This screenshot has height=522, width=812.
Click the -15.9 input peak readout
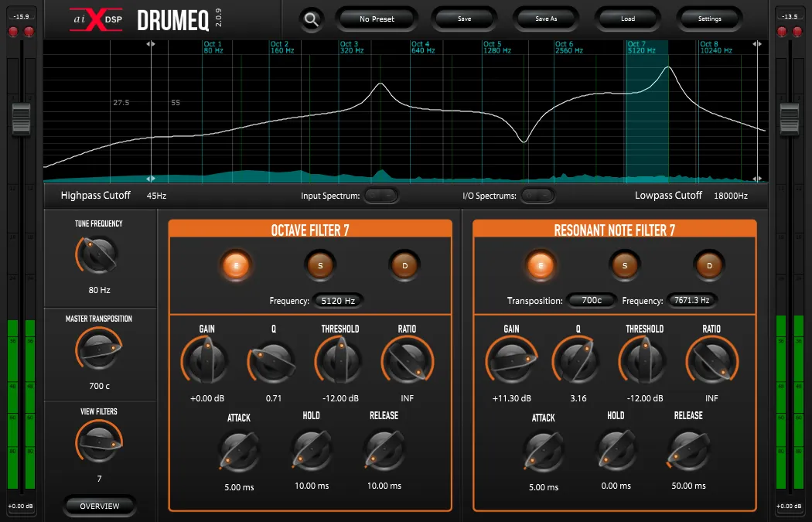tap(21, 16)
